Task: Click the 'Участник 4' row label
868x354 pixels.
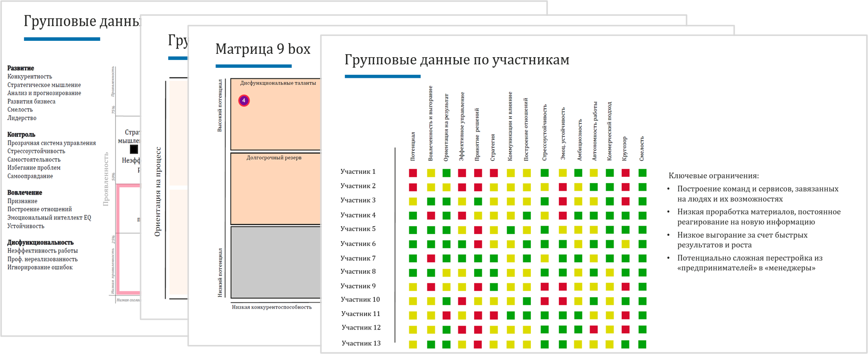Action: click(x=358, y=215)
